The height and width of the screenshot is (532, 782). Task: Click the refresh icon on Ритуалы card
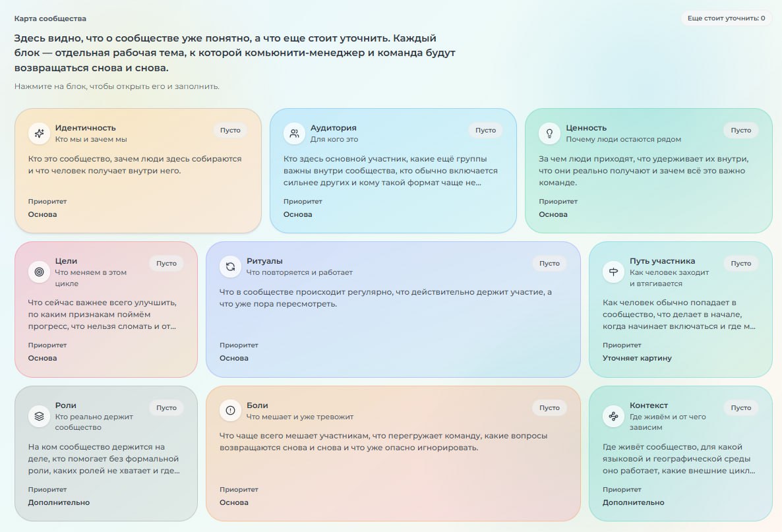(x=230, y=267)
